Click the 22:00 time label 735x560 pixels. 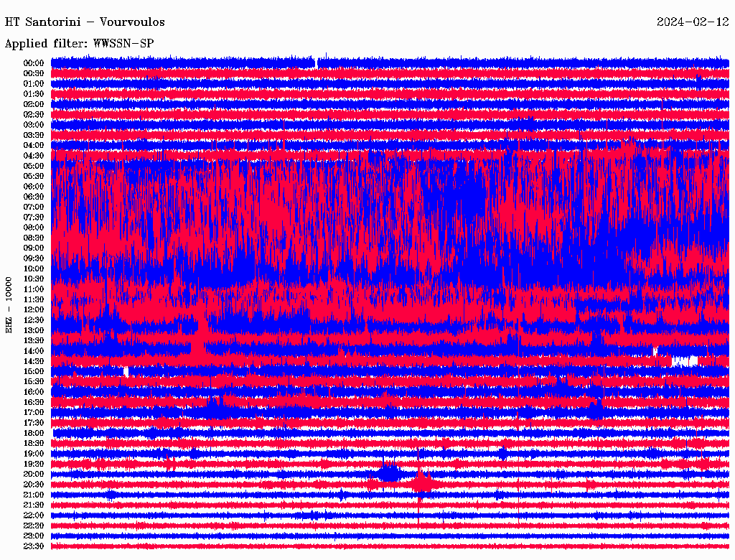[34, 515]
